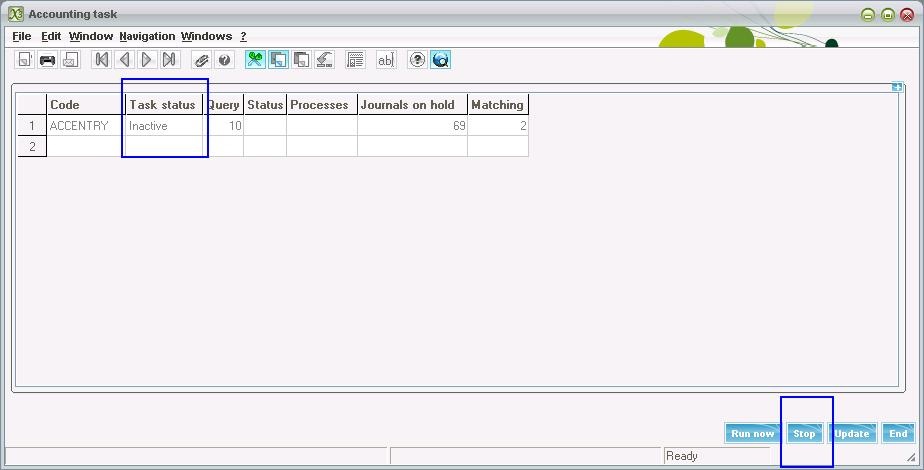Open the Window menu
The width and height of the screenshot is (924, 470).
pyautogui.click(x=91, y=36)
